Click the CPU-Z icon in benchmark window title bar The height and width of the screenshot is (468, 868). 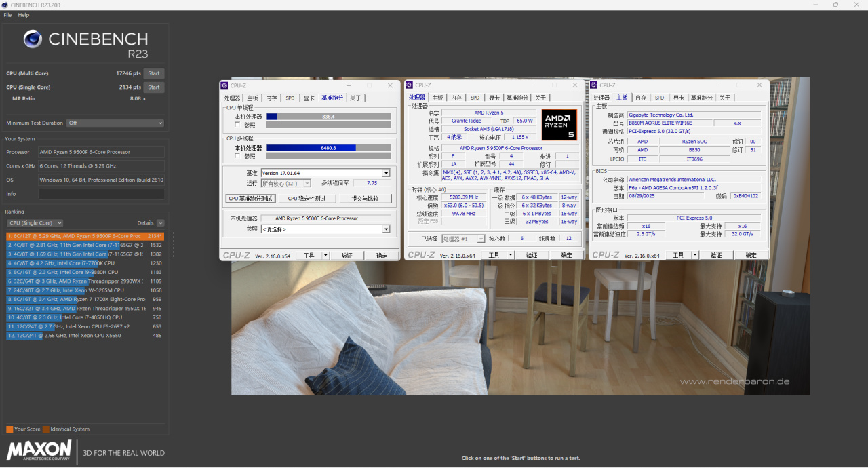tap(225, 85)
